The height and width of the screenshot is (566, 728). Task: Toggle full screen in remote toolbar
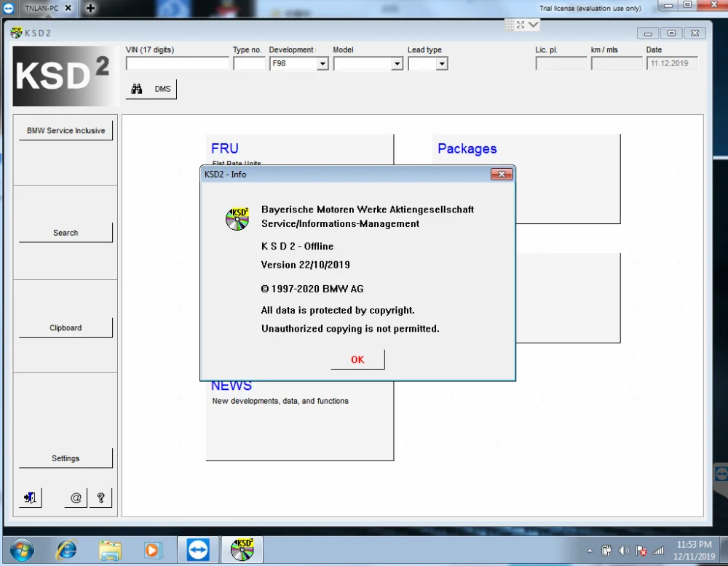point(521,25)
